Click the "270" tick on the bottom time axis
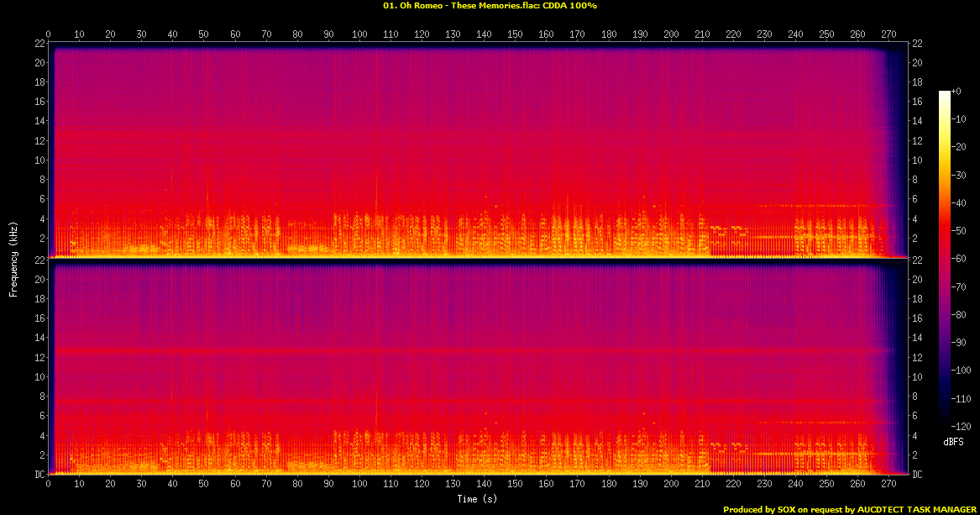 point(888,484)
